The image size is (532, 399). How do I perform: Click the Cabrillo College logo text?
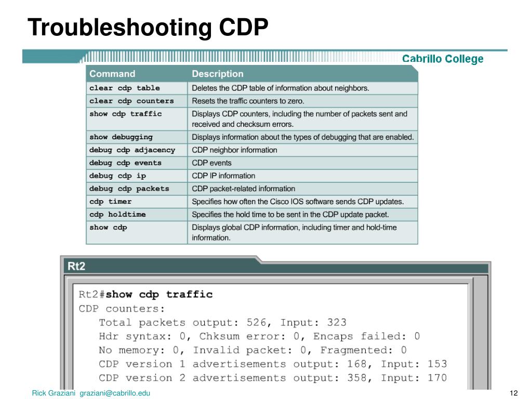[443, 59]
